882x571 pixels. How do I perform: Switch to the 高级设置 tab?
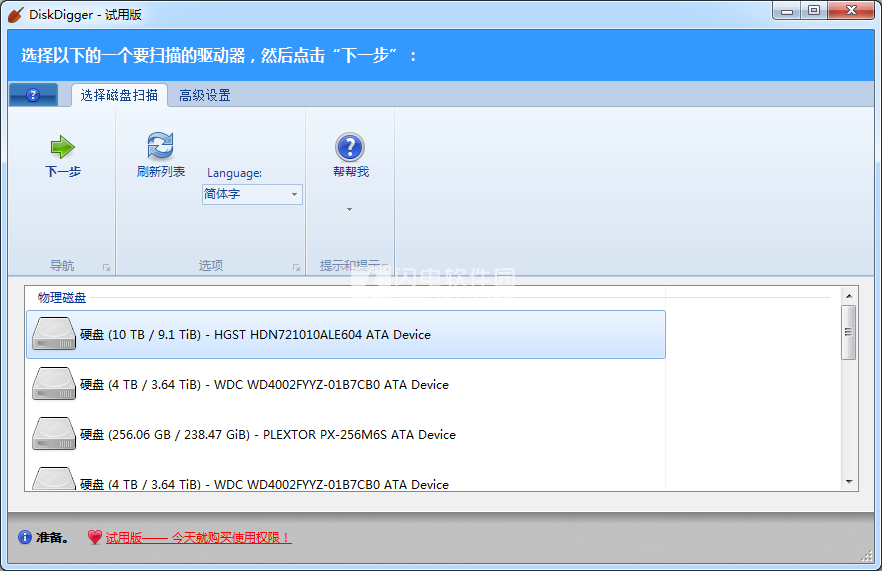click(205, 95)
